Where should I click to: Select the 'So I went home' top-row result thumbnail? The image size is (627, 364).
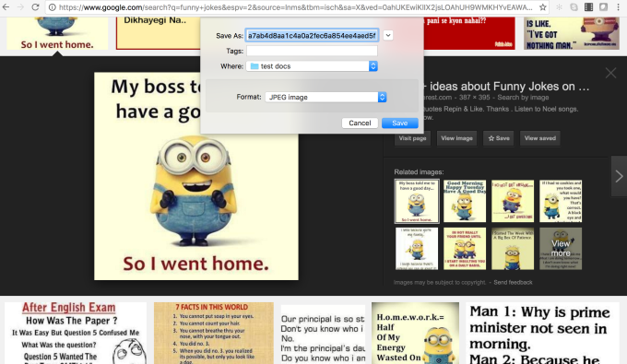[x=57, y=33]
